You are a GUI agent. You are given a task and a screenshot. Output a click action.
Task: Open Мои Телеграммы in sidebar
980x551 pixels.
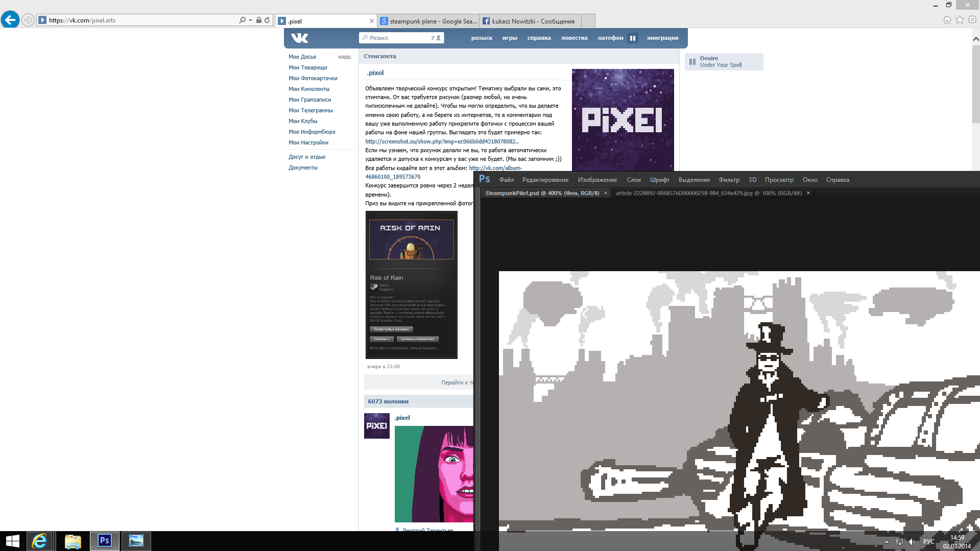(x=310, y=110)
